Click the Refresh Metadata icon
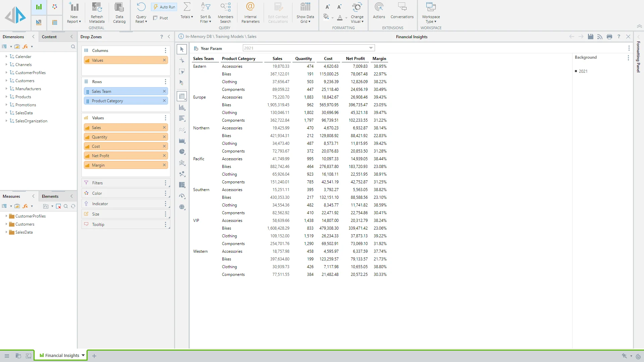The width and height of the screenshot is (644, 362). (x=97, y=7)
